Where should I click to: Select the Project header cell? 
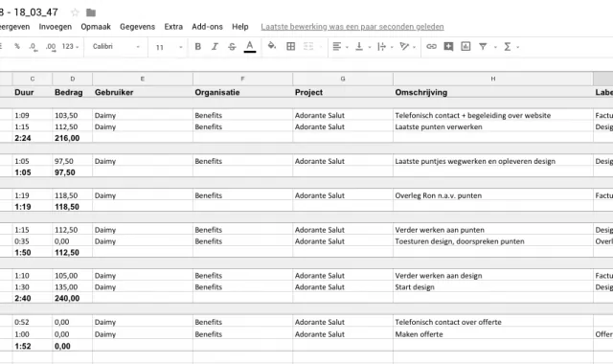coord(343,92)
